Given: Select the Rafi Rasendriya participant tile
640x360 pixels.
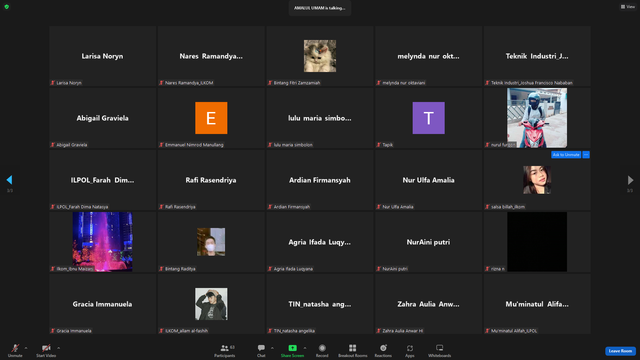Looking at the screenshot, I should click(x=211, y=180).
